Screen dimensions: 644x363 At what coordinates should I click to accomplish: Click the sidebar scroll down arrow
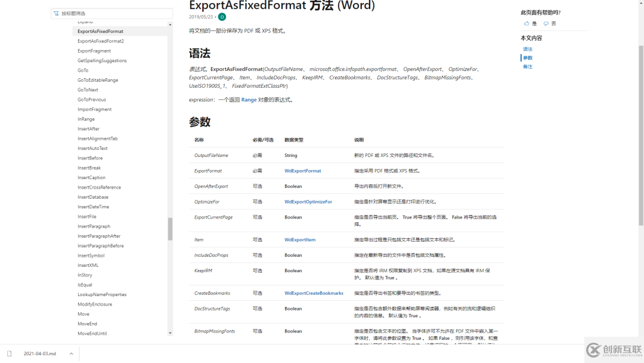click(170, 333)
